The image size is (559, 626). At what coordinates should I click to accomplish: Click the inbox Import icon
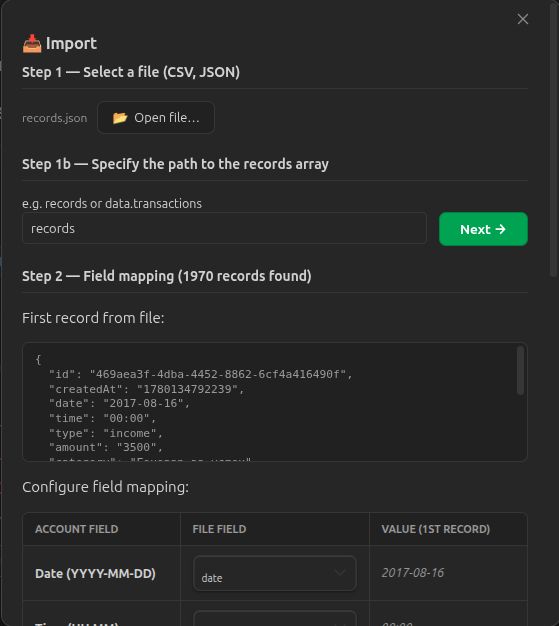coord(32,44)
